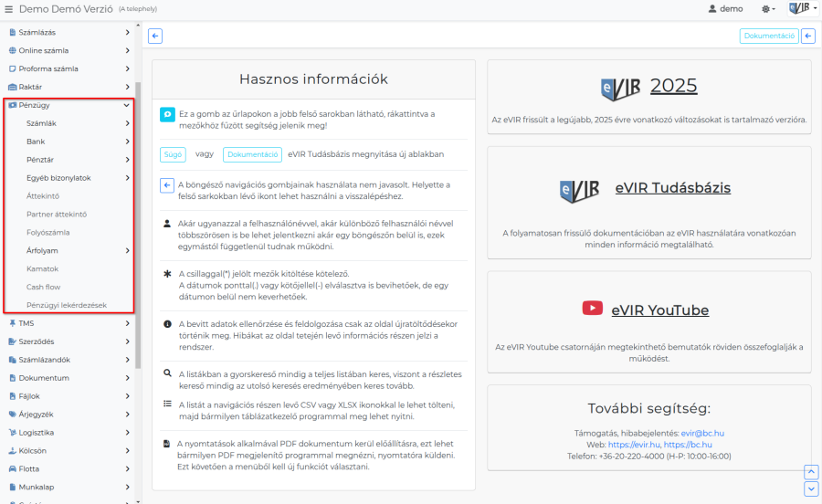The height and width of the screenshot is (504, 822).
Task: Click the Dokumentáció button in top toolbar
Action: (x=769, y=37)
